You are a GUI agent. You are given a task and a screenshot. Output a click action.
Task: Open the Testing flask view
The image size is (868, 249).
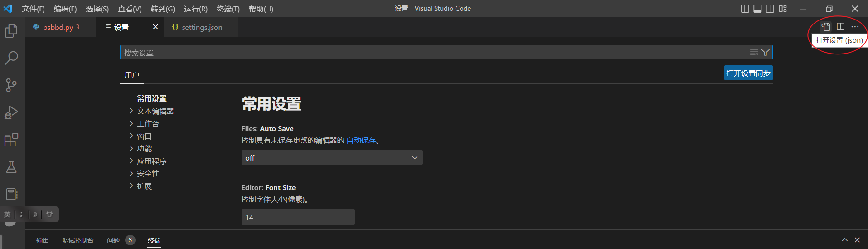pos(11,167)
